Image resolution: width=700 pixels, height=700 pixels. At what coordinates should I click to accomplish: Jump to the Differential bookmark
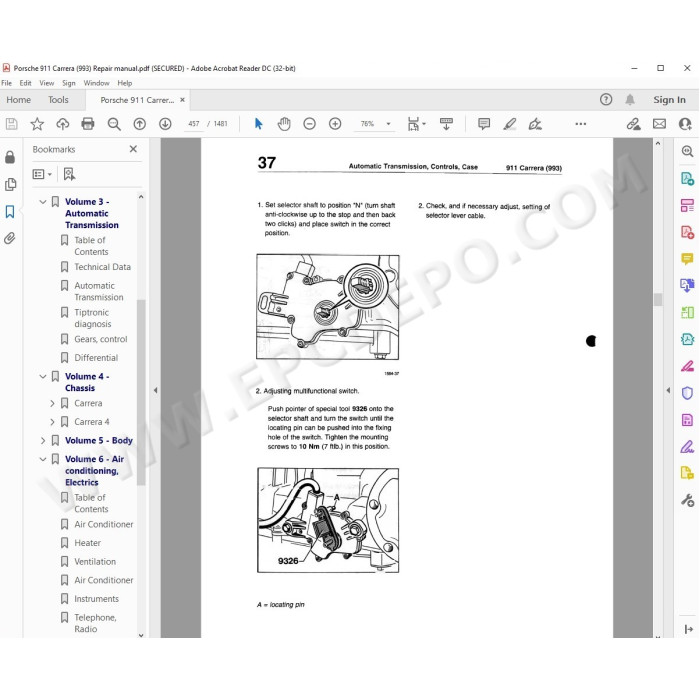(x=96, y=358)
